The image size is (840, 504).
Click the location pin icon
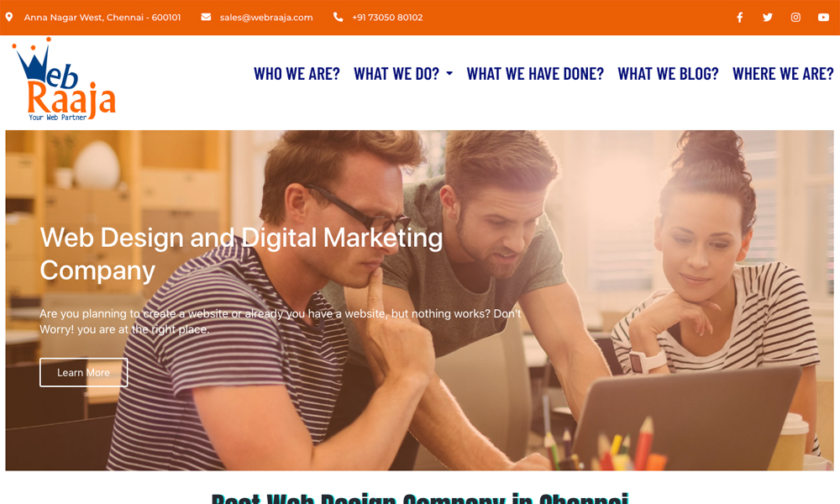(9, 17)
